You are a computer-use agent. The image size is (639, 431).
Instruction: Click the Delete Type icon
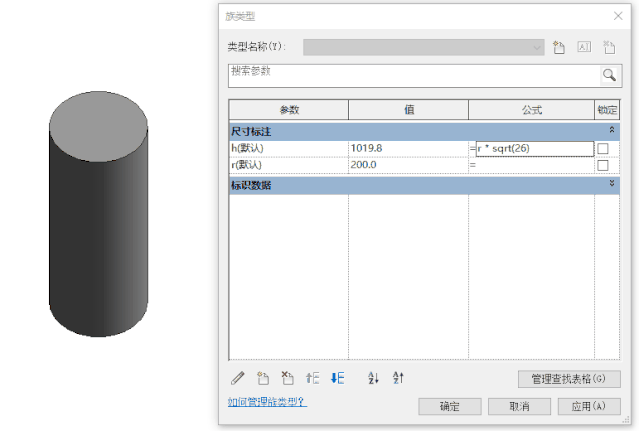click(609, 47)
